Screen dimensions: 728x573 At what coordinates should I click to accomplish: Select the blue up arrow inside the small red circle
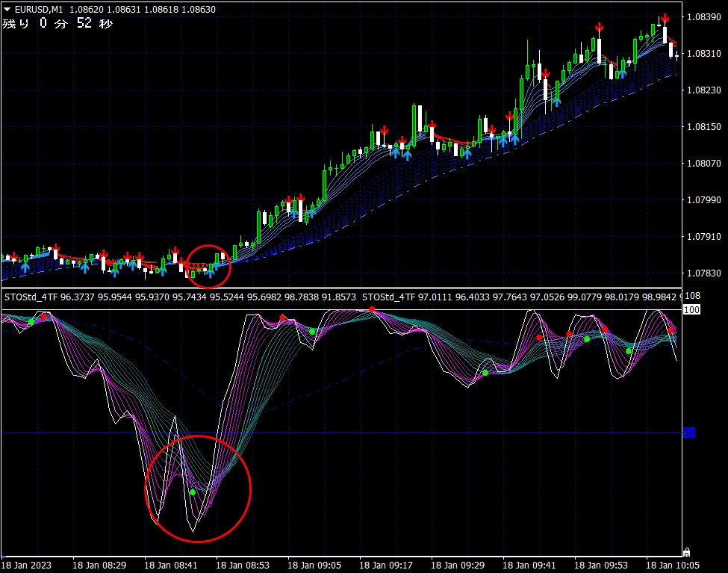(210, 271)
